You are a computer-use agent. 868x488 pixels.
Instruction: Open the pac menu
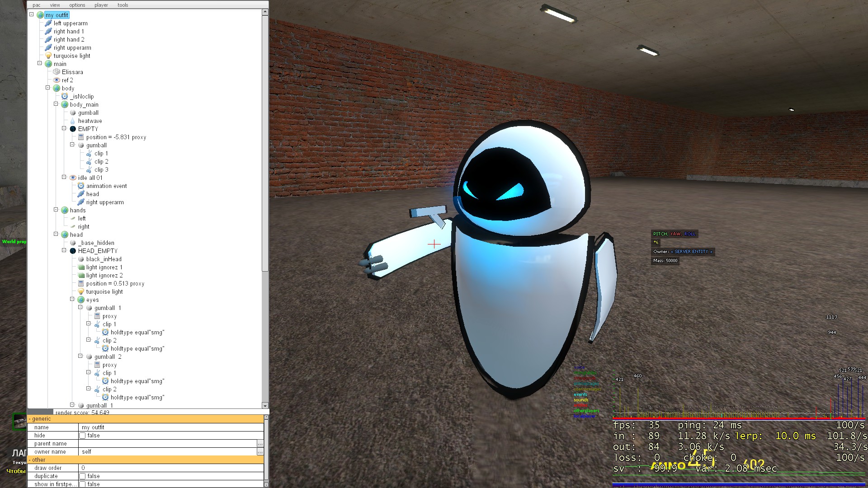(37, 5)
